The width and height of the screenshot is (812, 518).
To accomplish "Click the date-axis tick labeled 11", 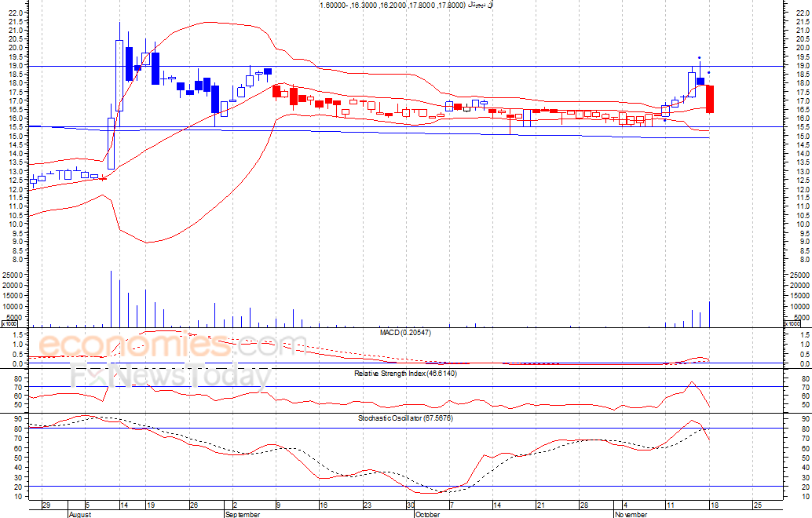I will pyautogui.click(x=670, y=505).
